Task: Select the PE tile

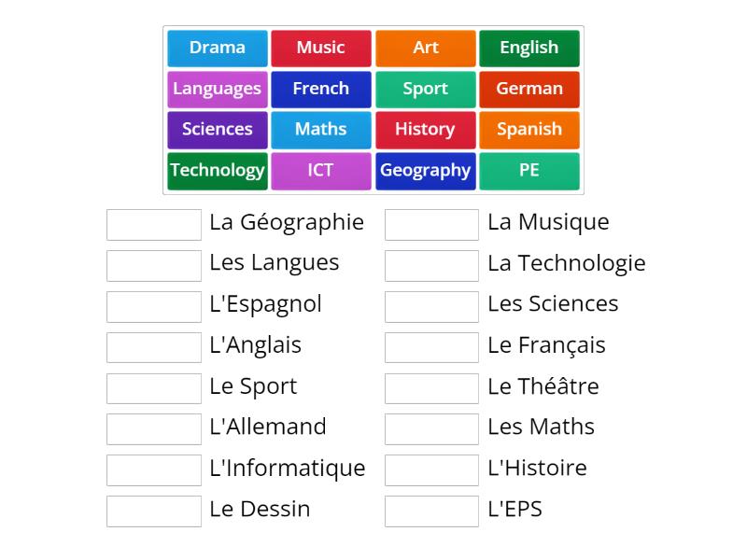Action: point(529,171)
